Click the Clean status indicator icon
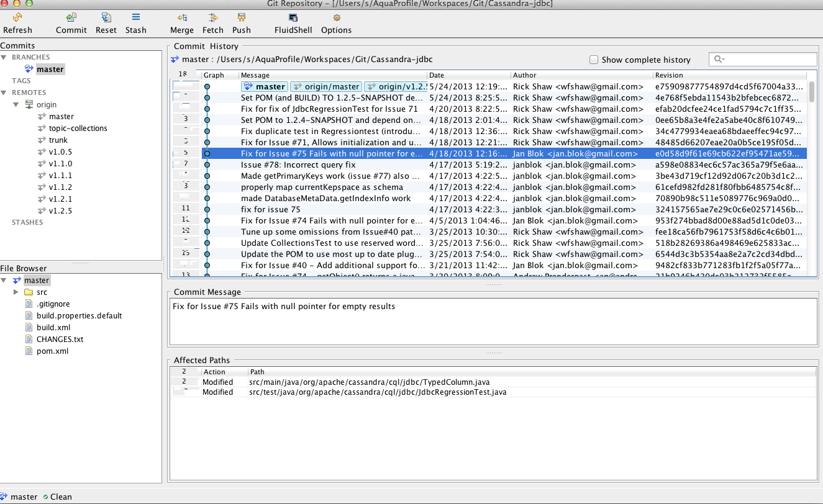The image size is (823, 504). [45, 497]
